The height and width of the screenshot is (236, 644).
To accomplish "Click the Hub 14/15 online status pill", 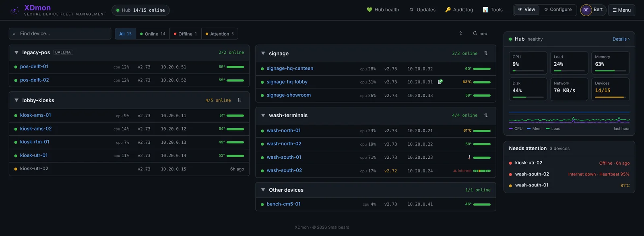I will click(x=140, y=10).
